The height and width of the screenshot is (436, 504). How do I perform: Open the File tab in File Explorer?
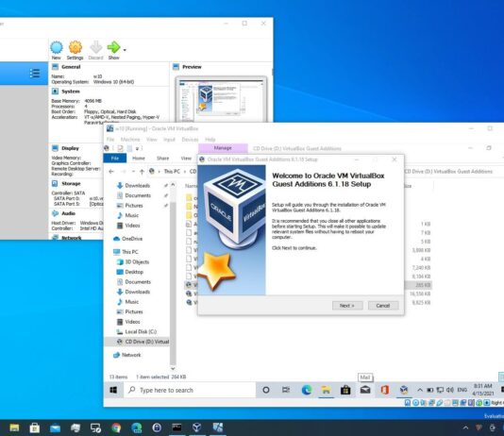(x=115, y=159)
